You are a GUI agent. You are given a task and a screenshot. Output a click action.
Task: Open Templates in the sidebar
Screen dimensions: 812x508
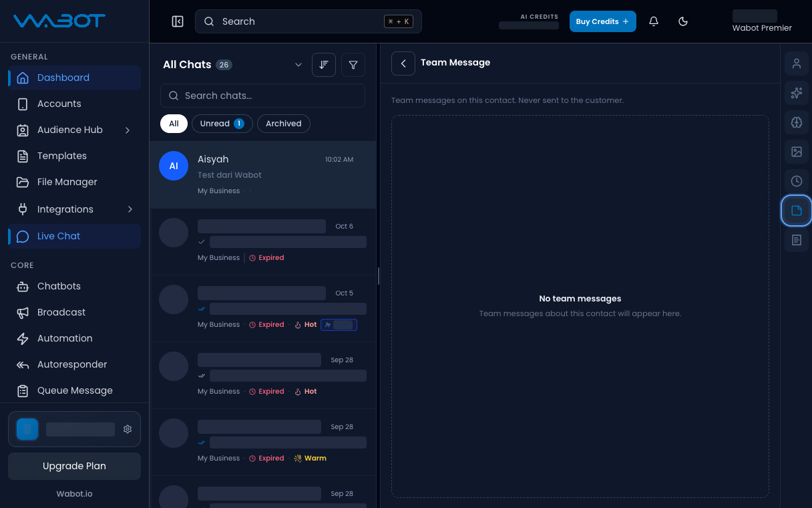tap(74, 156)
